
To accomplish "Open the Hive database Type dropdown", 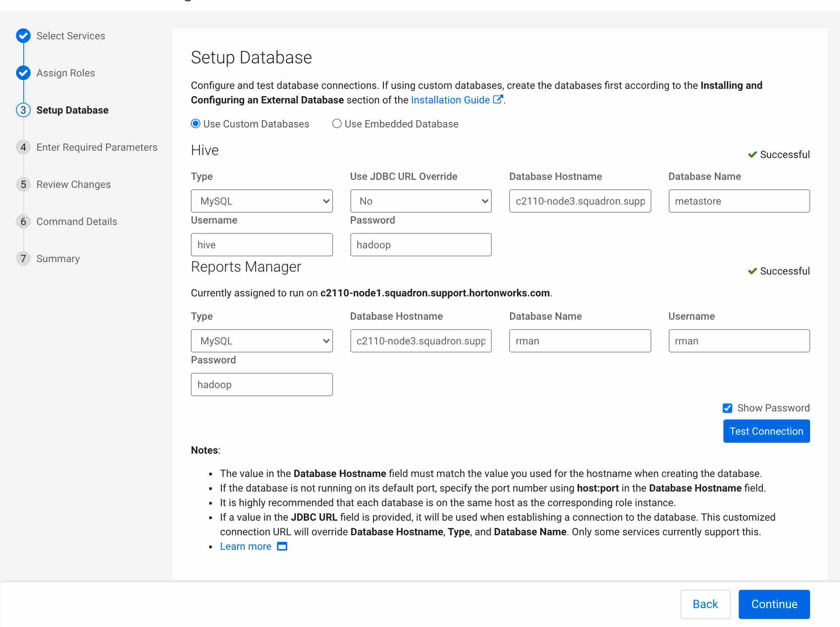I will point(262,201).
